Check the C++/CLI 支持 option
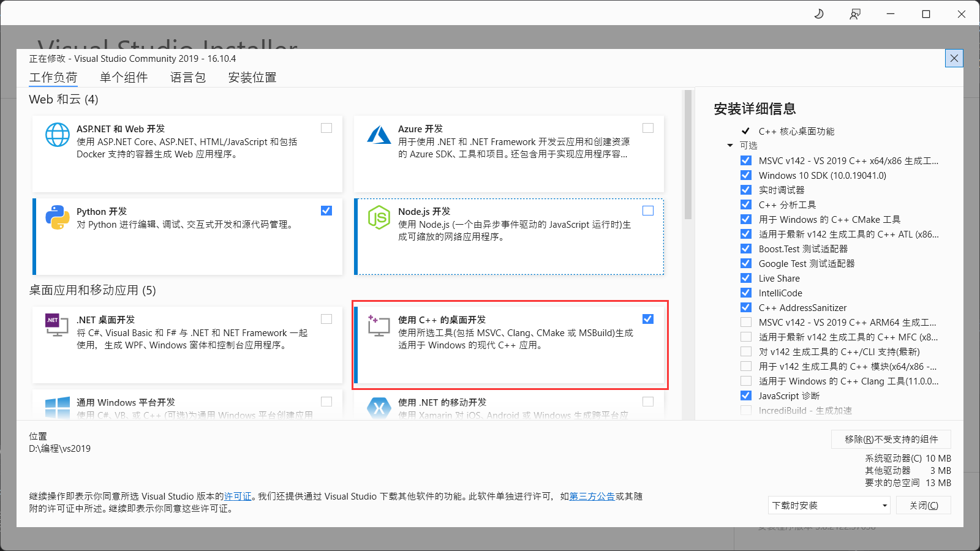The width and height of the screenshot is (980, 551). coord(746,351)
